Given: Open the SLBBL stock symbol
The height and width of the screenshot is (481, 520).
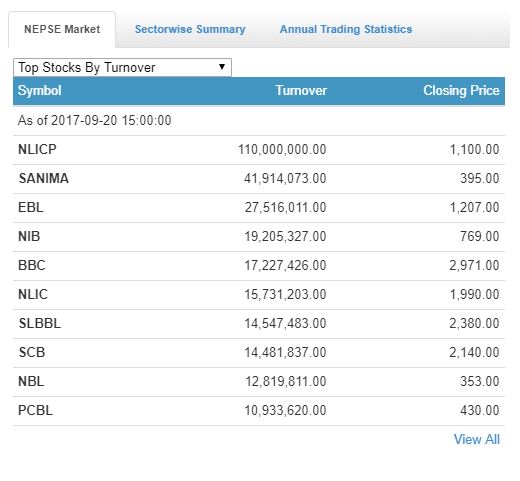Looking at the screenshot, I should (40, 323).
